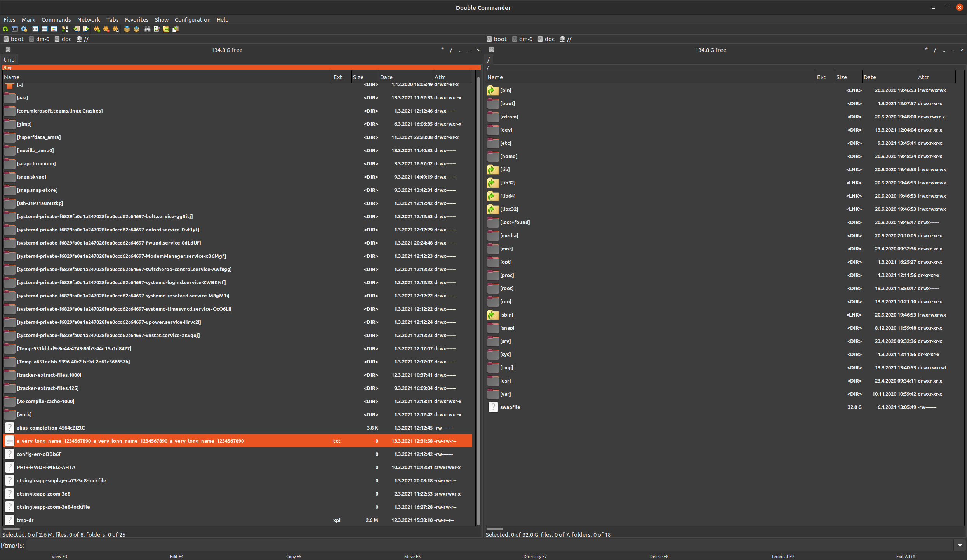The width and height of the screenshot is (967, 560).
Task: Open Multi-Rename tool checklist-pencil icon
Action: tap(157, 29)
